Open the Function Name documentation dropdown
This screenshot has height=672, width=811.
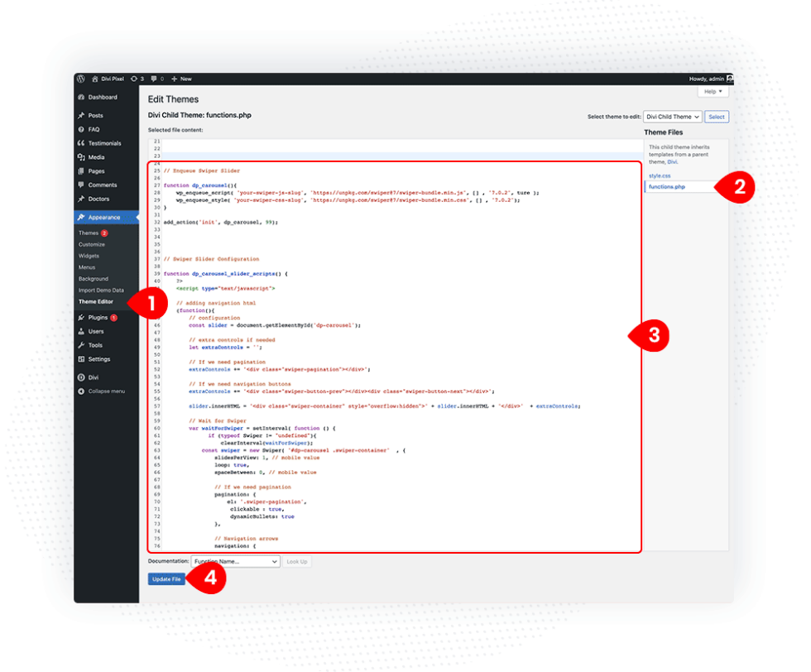pos(236,561)
